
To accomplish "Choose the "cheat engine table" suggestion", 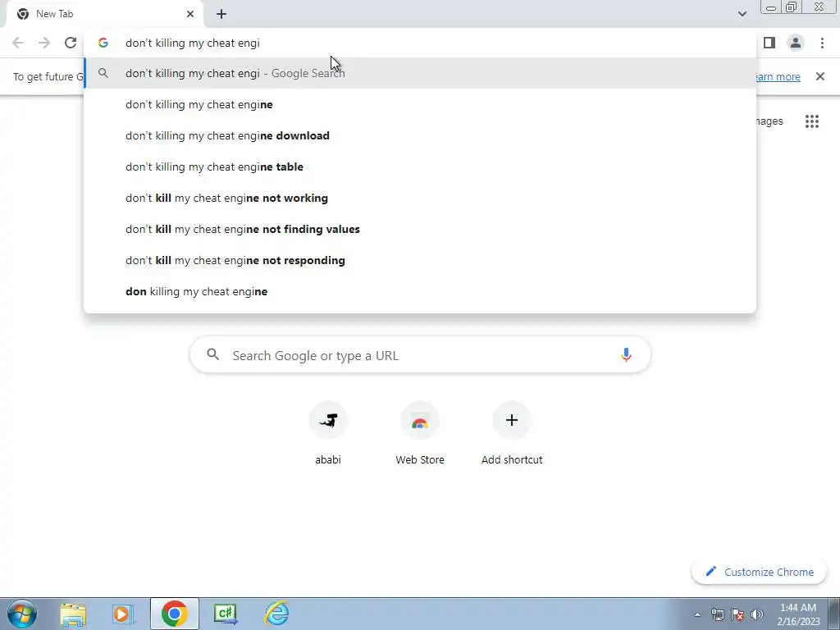I will click(420, 167).
